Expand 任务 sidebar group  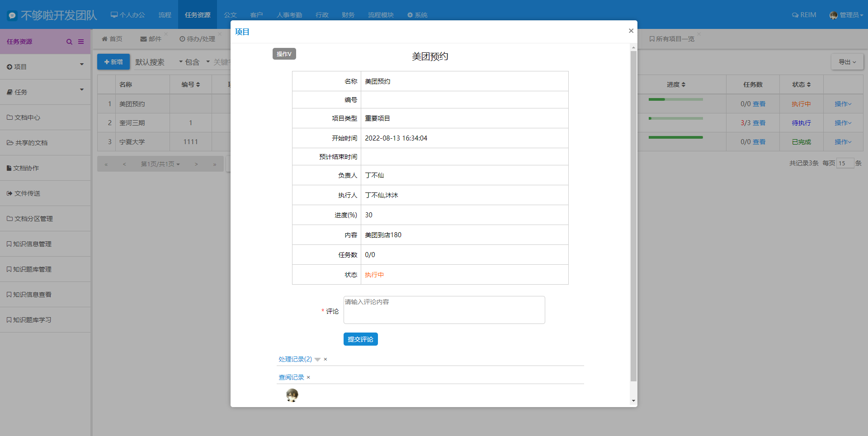pos(45,92)
